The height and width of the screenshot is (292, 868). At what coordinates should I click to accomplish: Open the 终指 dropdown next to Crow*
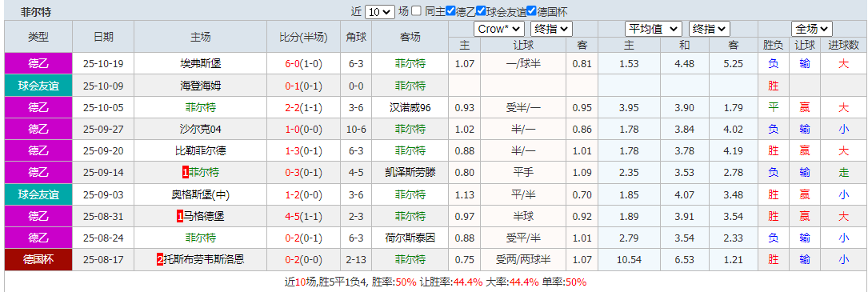(x=551, y=29)
